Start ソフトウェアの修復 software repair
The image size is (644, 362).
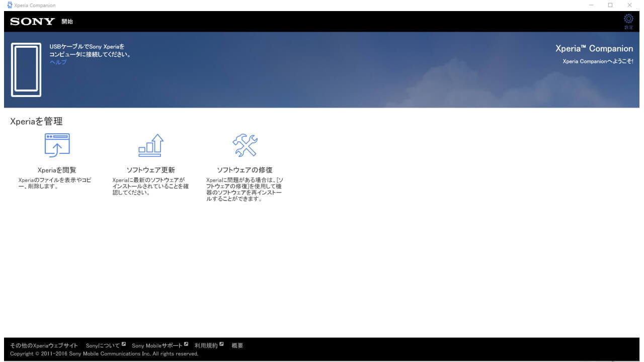[x=245, y=145]
